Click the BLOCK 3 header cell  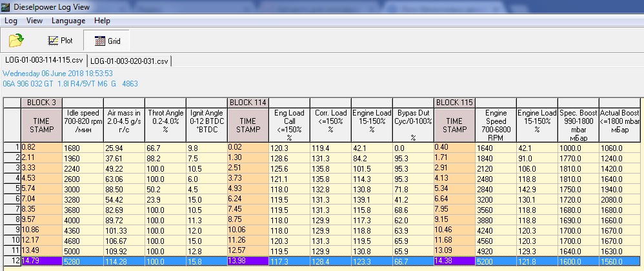[x=41, y=103]
